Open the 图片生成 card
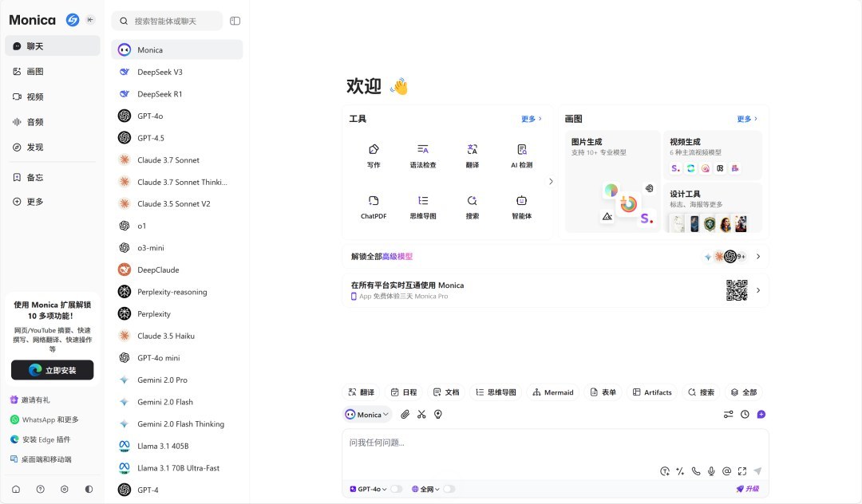Screen dimensions: 862x504 click(612, 181)
